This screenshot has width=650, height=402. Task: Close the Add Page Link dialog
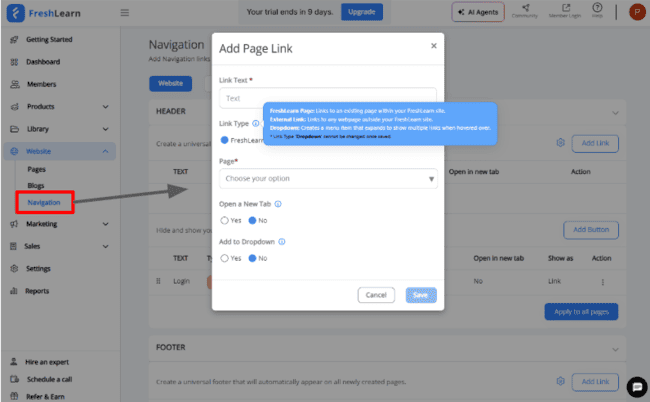(x=434, y=46)
